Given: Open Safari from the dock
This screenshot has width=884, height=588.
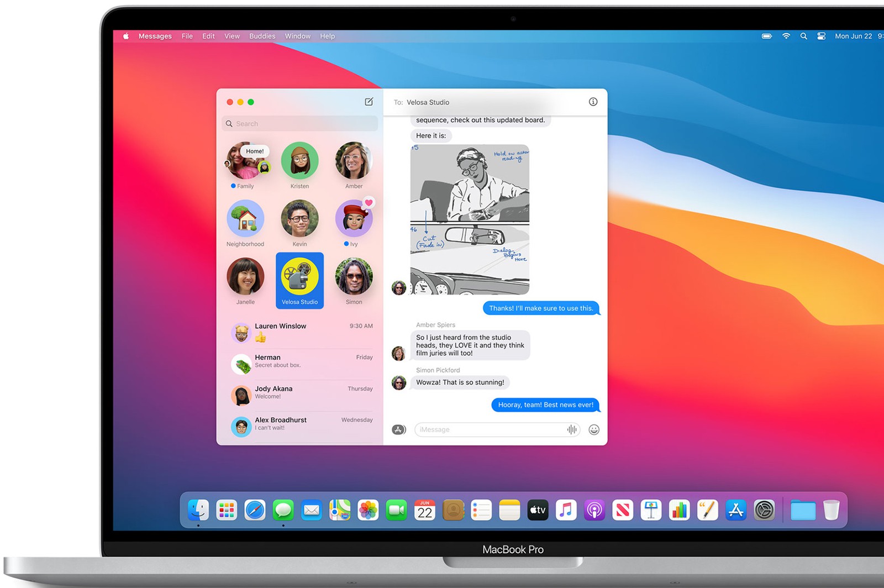Looking at the screenshot, I should tap(255, 510).
